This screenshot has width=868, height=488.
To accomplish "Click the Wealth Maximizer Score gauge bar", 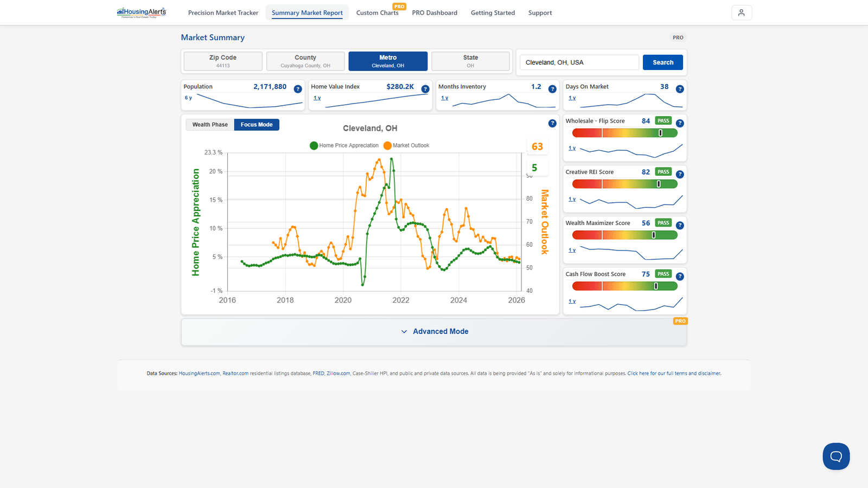I will [x=624, y=235].
